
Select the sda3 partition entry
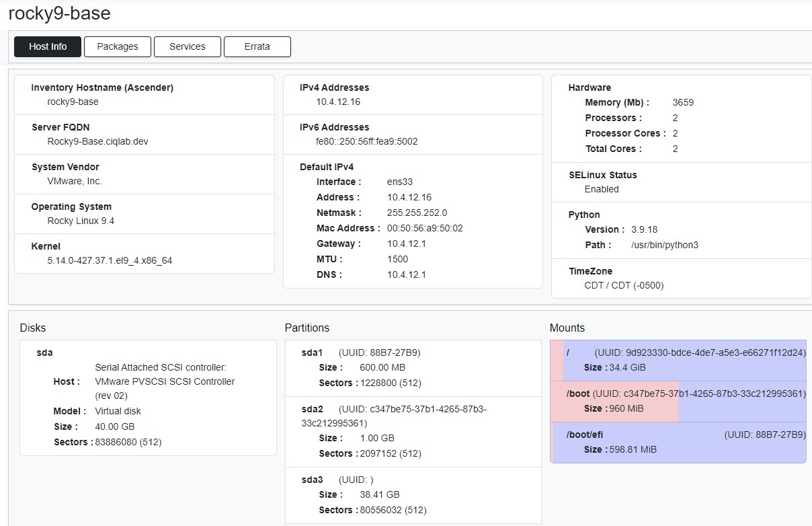click(x=312, y=480)
